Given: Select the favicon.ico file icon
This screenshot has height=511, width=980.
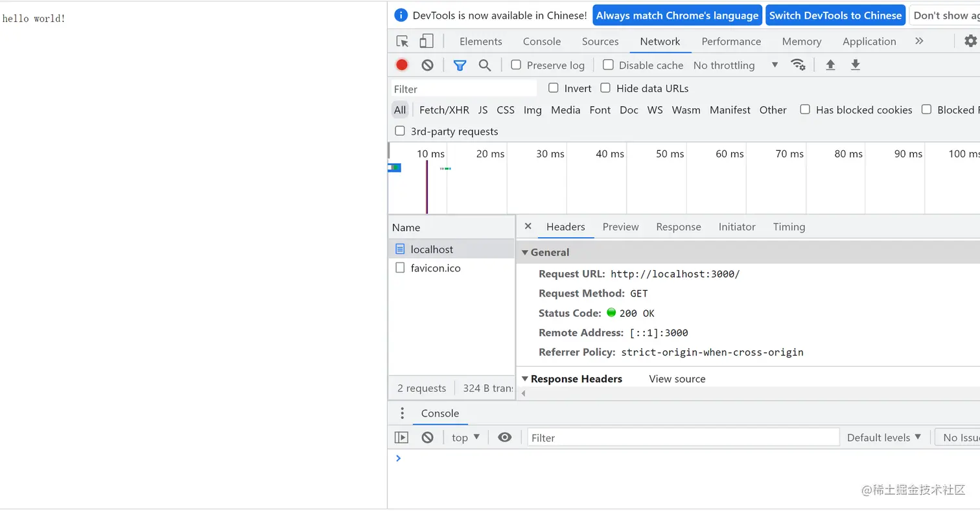Looking at the screenshot, I should coord(400,268).
